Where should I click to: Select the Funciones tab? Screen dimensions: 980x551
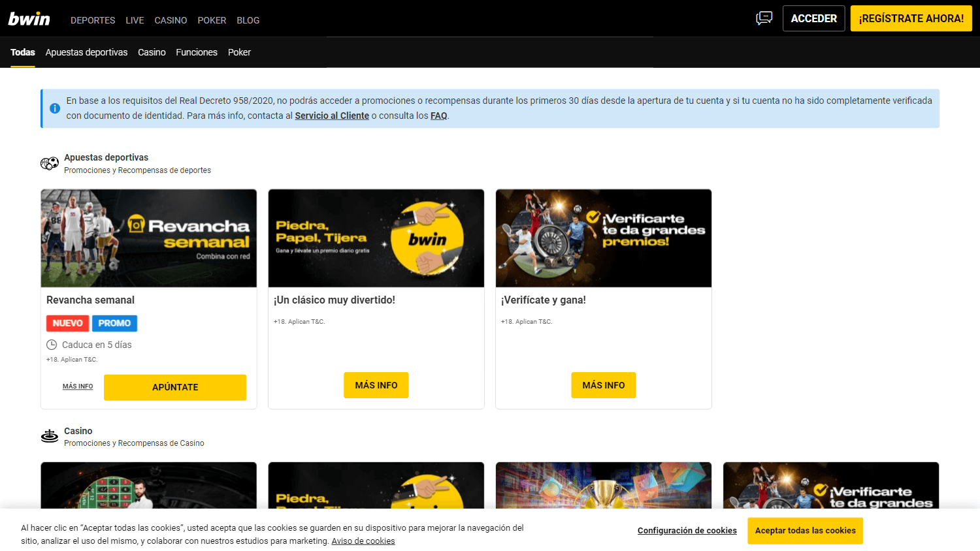pos(197,52)
